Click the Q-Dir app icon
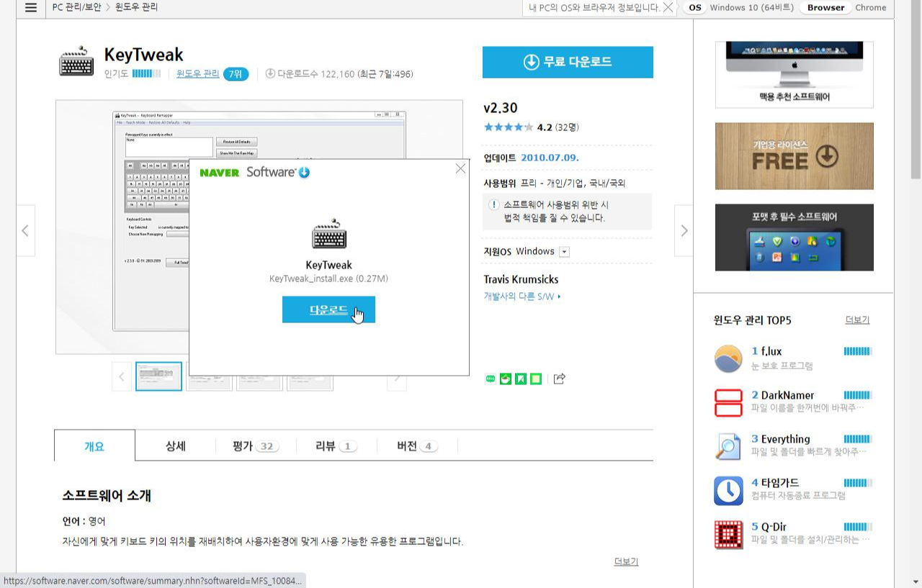 point(728,535)
